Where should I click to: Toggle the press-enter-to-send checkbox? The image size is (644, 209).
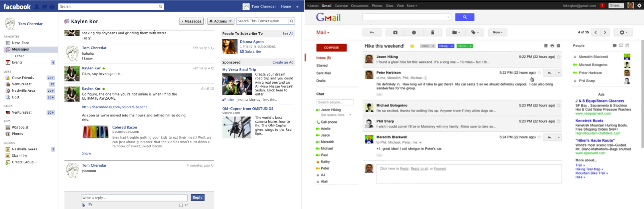181,205
